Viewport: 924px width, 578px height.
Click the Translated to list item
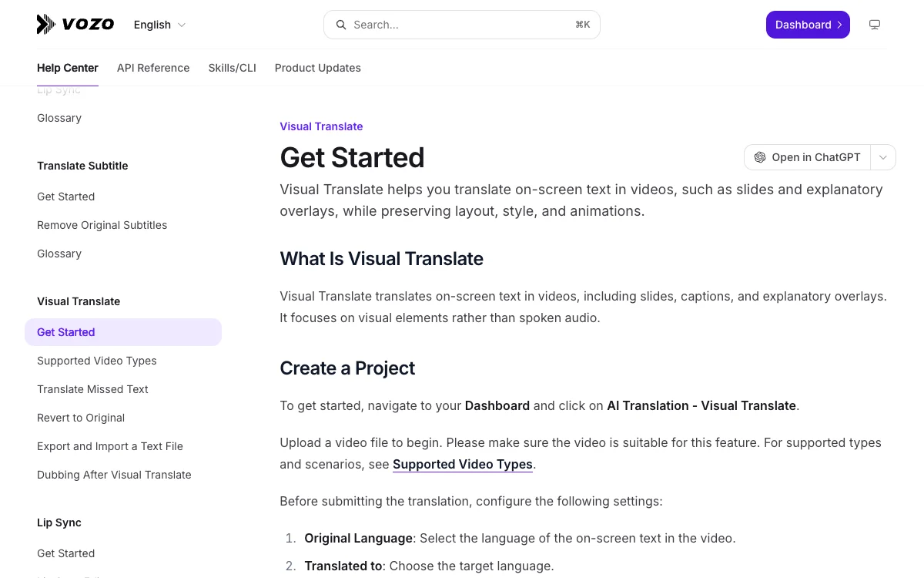(429, 566)
